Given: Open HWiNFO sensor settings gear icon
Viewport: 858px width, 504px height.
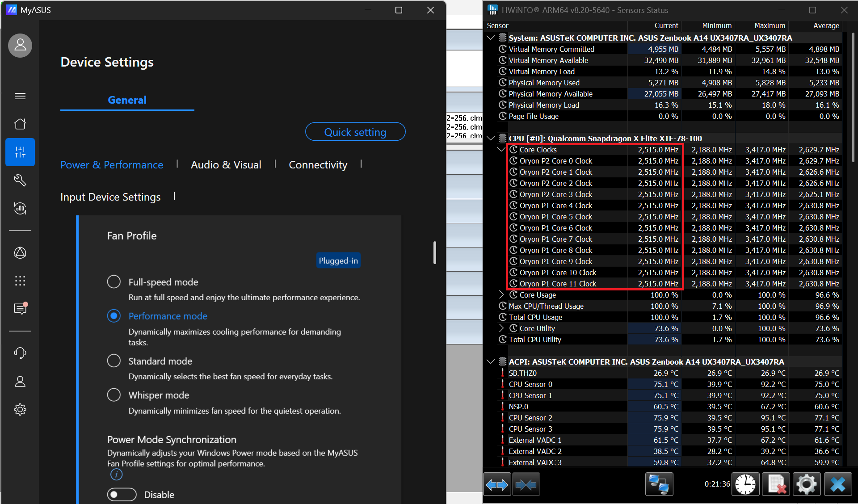Looking at the screenshot, I should 806,484.
